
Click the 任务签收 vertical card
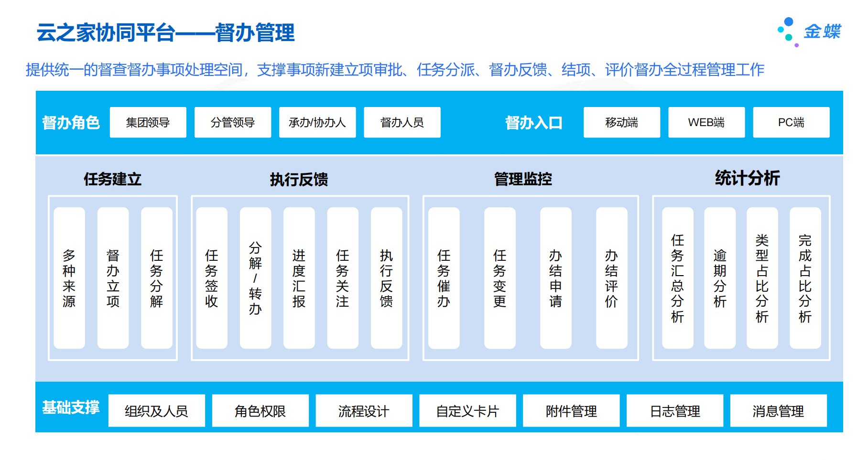211,278
